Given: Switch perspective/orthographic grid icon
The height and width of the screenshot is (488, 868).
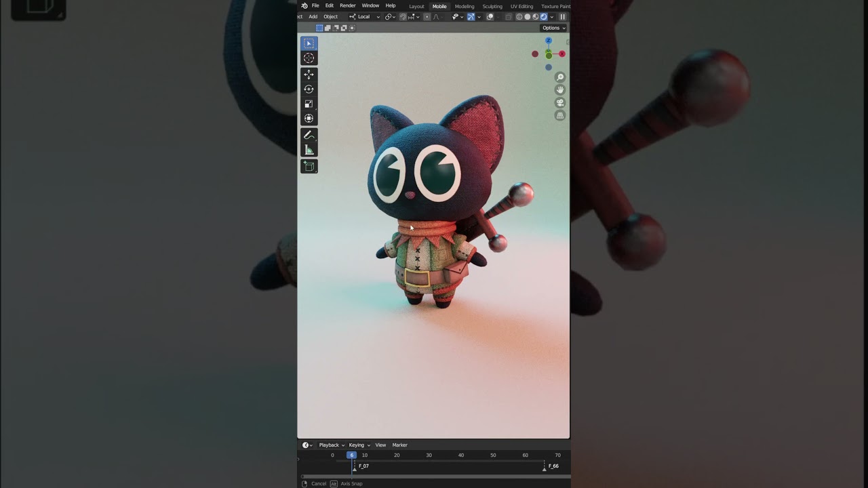Looking at the screenshot, I should tap(560, 116).
